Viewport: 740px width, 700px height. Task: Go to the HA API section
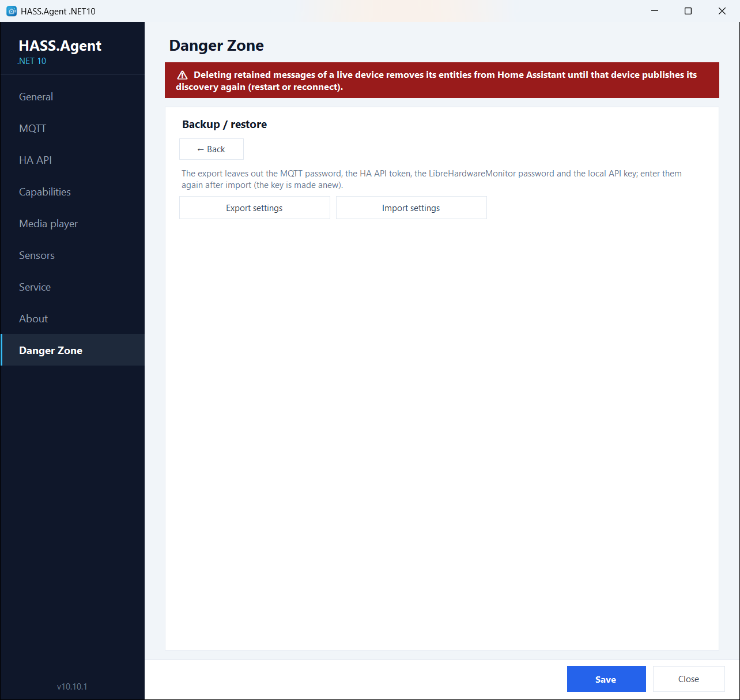[x=73, y=160]
